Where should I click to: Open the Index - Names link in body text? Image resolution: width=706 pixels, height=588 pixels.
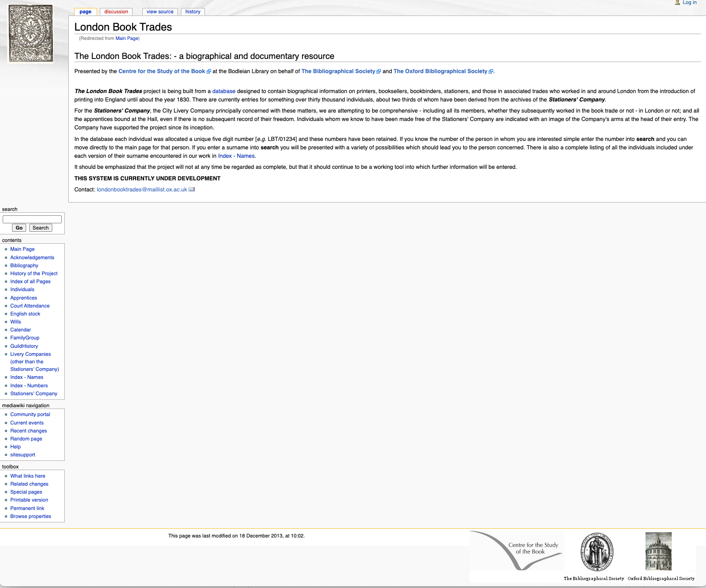tap(236, 156)
